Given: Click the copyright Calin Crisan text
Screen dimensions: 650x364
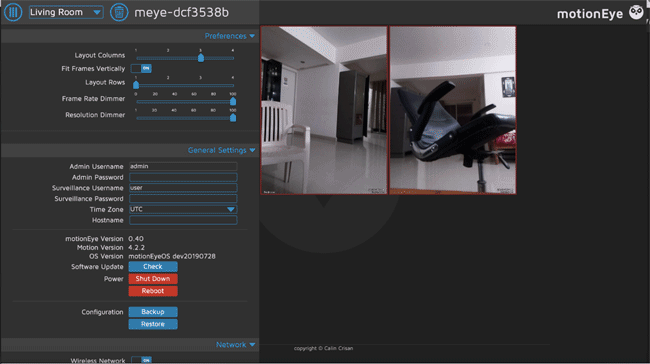Looking at the screenshot, I should tap(323, 348).
